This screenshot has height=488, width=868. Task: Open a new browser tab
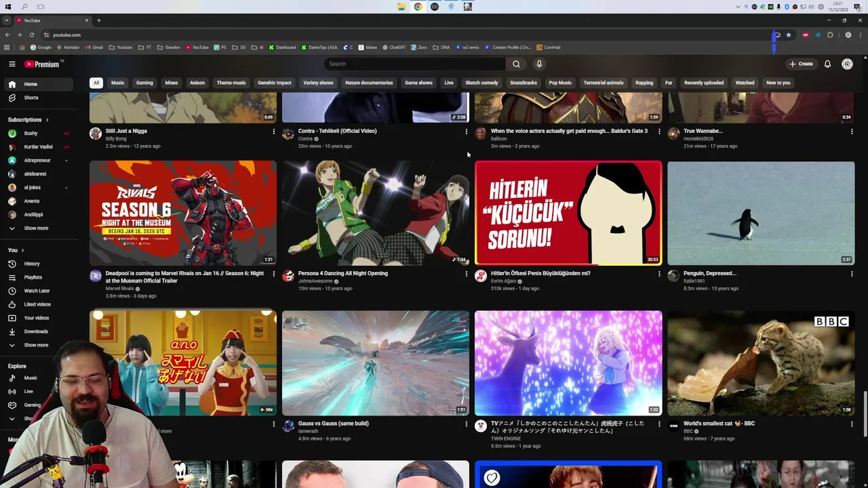click(x=98, y=20)
